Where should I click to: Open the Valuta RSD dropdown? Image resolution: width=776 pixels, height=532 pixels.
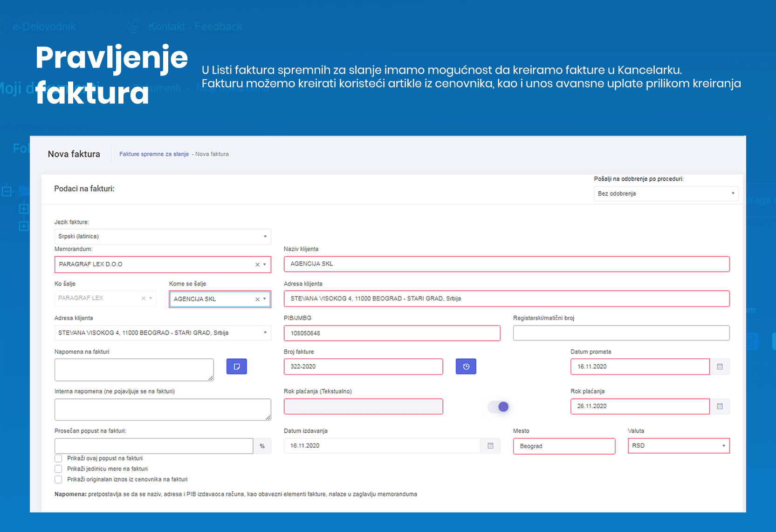click(678, 446)
